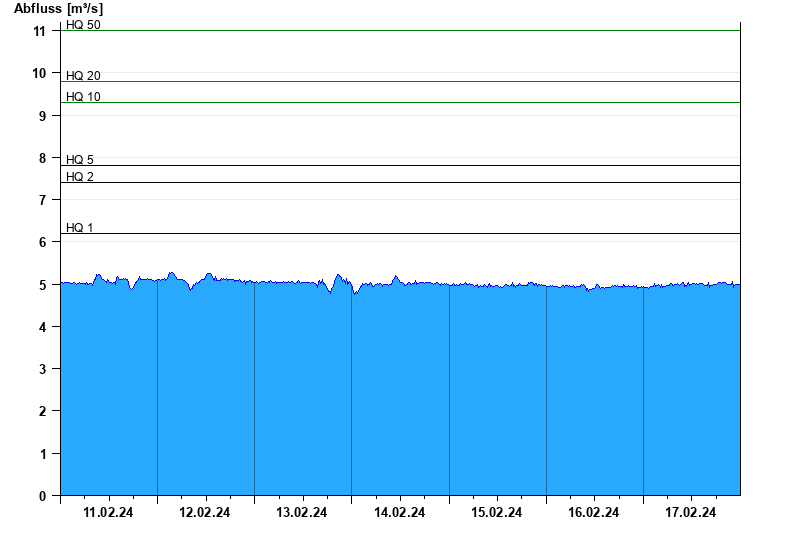Click the y-axis value 4
Viewport: 800px width, 550px height.
tap(42, 327)
